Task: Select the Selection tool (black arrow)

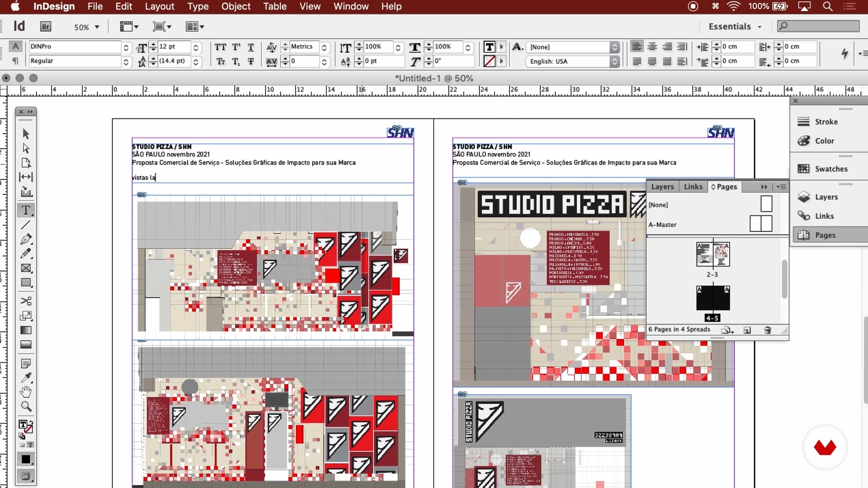Action: tap(26, 134)
